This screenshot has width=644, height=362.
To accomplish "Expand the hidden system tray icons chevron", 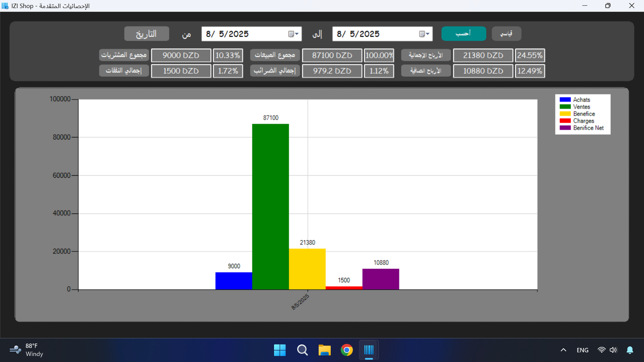I will [x=563, y=350].
